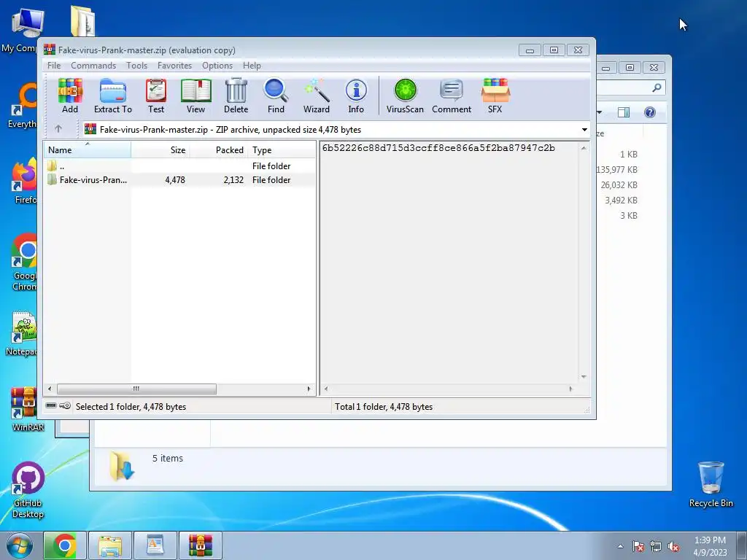Click the drive icon in WinRAR status bar
This screenshot has width=747, height=560.
tap(51, 405)
